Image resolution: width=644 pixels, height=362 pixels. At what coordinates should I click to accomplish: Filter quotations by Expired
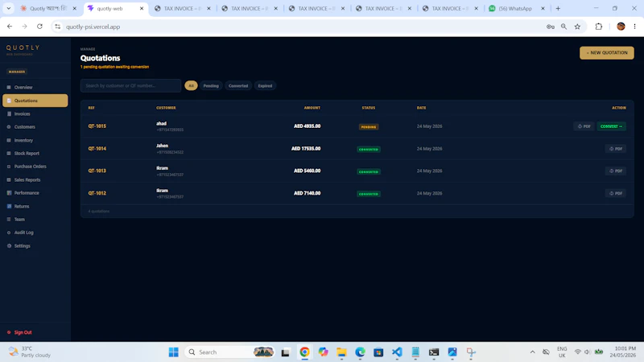pos(265,86)
